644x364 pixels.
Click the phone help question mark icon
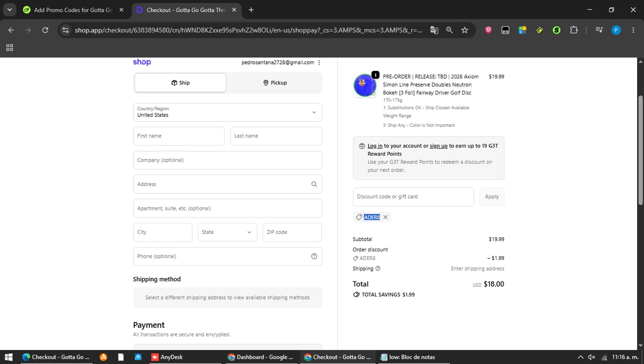click(314, 256)
